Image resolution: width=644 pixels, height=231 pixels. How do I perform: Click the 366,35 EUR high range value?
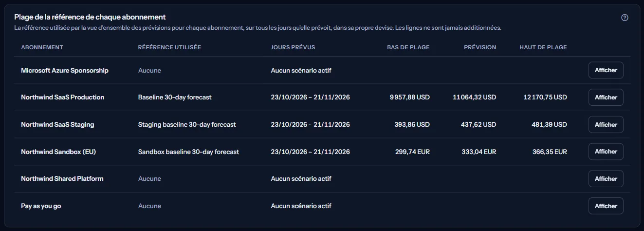pos(550,152)
